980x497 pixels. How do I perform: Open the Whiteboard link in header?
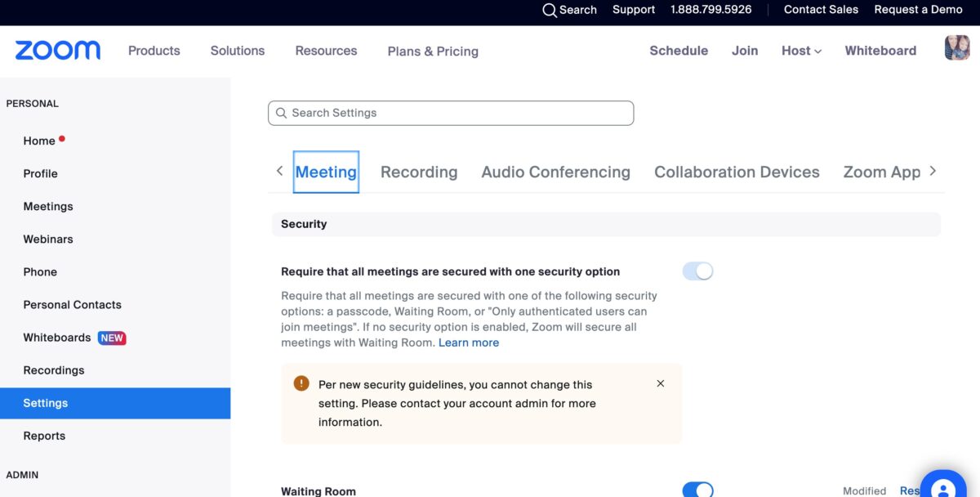click(880, 51)
